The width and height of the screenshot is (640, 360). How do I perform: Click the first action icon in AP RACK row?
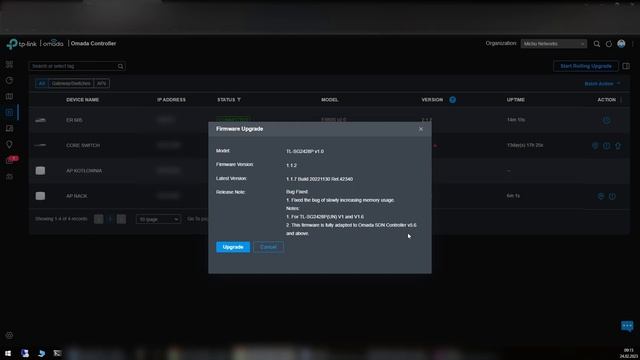[x=601, y=196]
